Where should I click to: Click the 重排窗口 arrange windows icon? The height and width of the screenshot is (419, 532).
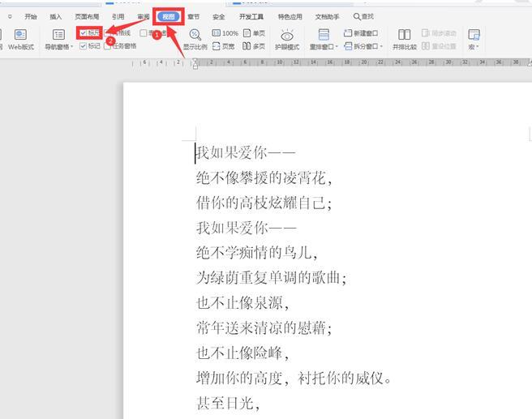coord(324,35)
